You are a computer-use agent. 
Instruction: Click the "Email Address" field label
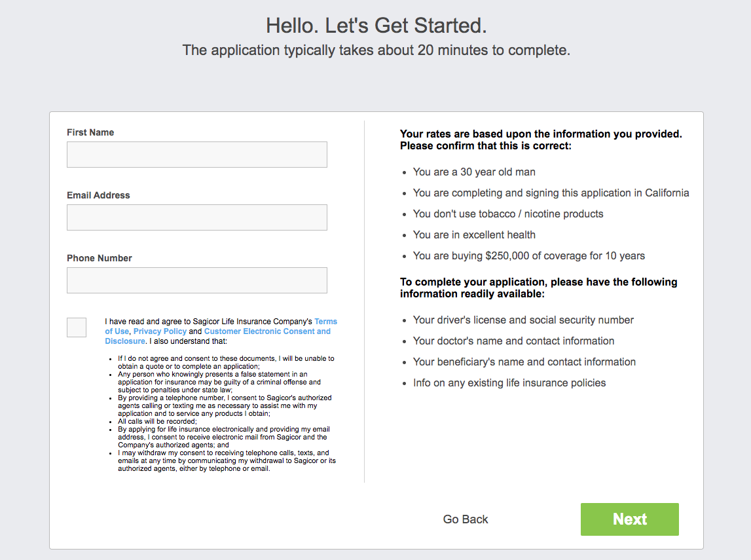[x=98, y=195]
